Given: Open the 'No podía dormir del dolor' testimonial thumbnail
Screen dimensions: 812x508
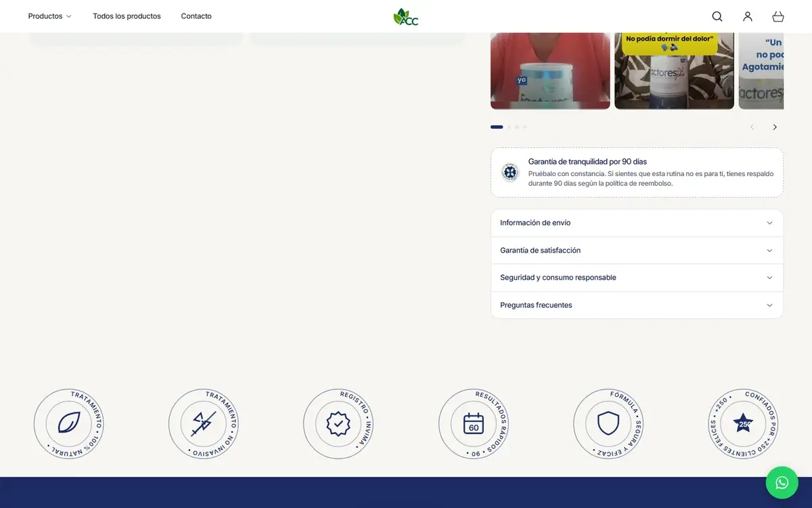Looking at the screenshot, I should click(674, 70).
